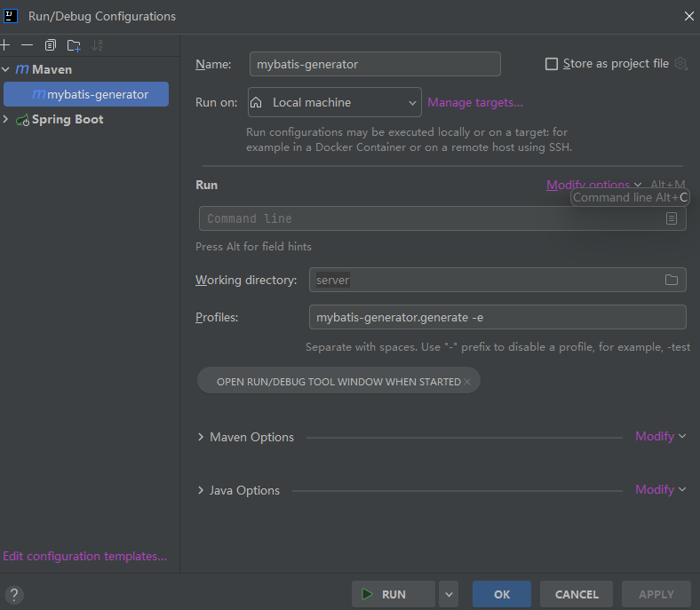Viewport: 700px width, 610px height.
Task: Copy the selected configuration
Action: [51, 45]
